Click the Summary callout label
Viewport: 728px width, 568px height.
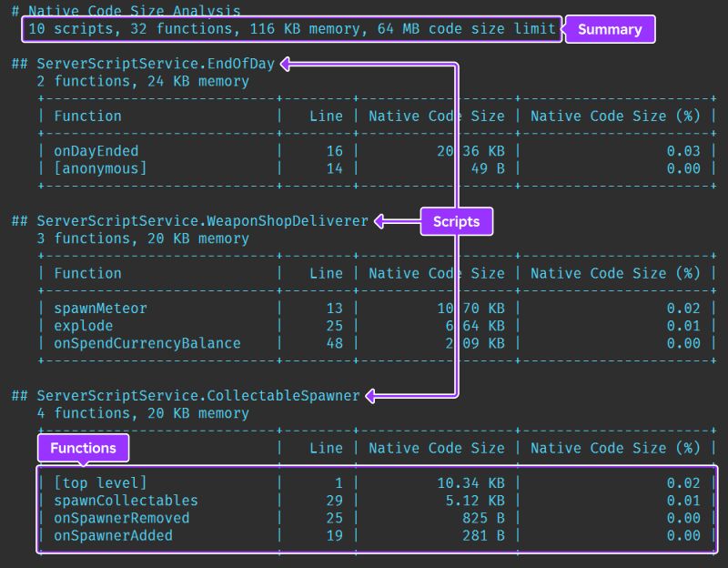click(610, 29)
